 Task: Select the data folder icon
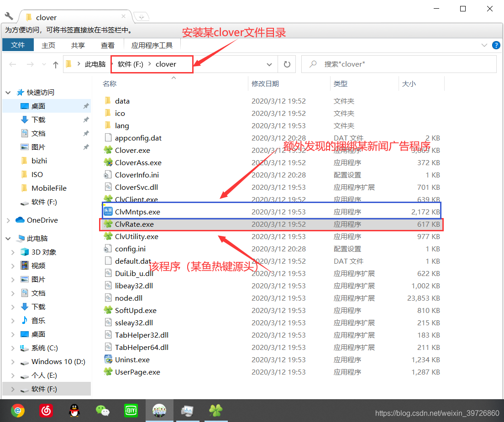point(108,100)
